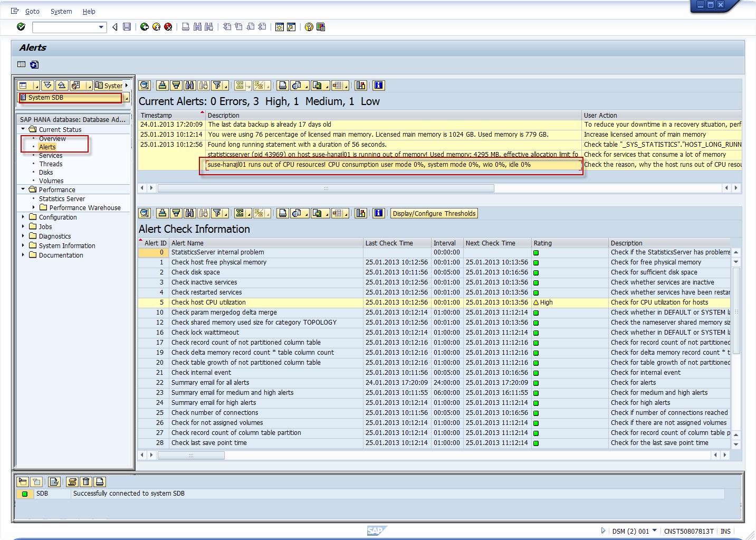Image resolution: width=756 pixels, height=540 pixels.
Task: Click the Timestamp column header in Current Alerts
Action: 171,115
